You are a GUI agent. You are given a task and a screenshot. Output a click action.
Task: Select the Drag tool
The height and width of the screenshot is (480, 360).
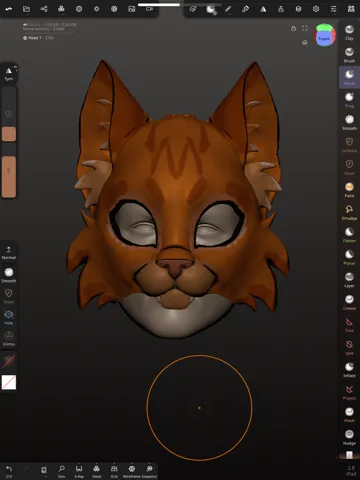(349, 100)
